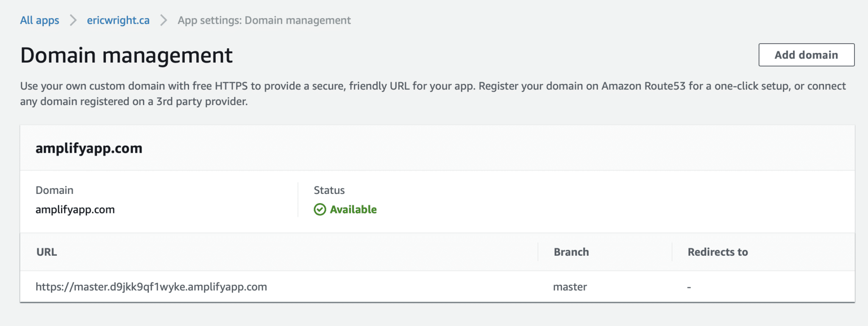Click the Domain field label
Image resolution: width=868 pixels, height=326 pixels.
click(x=54, y=191)
